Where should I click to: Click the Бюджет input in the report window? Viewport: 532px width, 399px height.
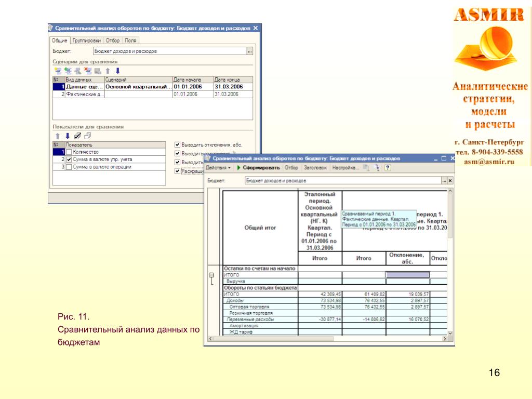(x=343, y=181)
